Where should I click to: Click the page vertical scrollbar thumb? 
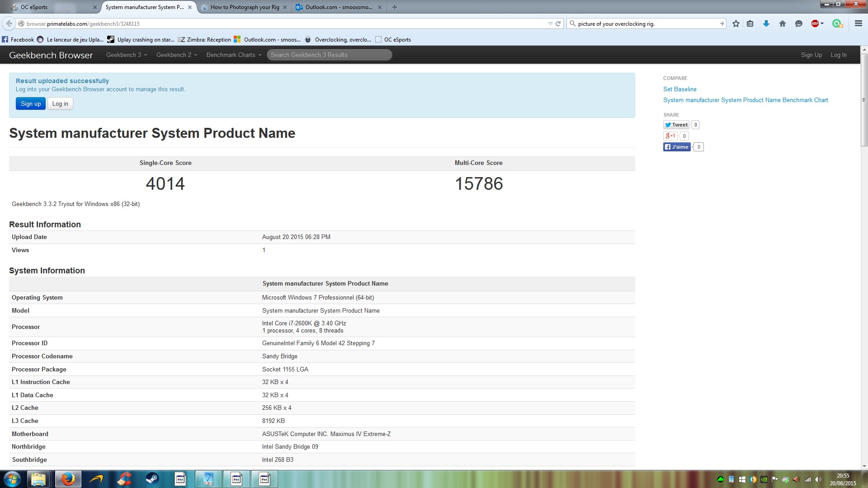pyautogui.click(x=864, y=99)
